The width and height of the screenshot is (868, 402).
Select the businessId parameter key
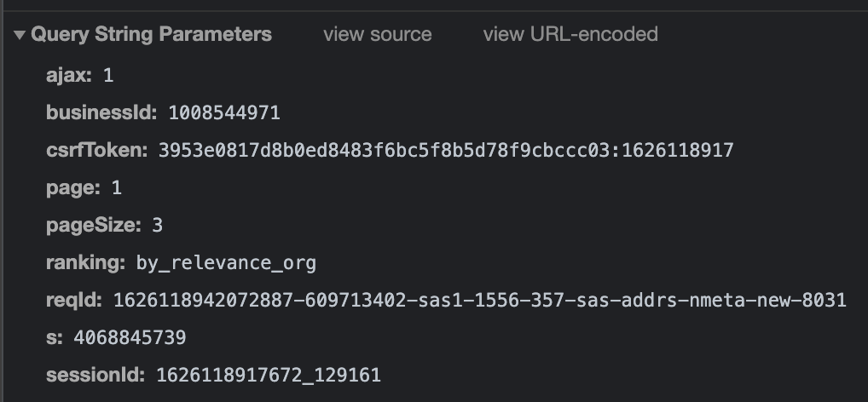point(101,112)
